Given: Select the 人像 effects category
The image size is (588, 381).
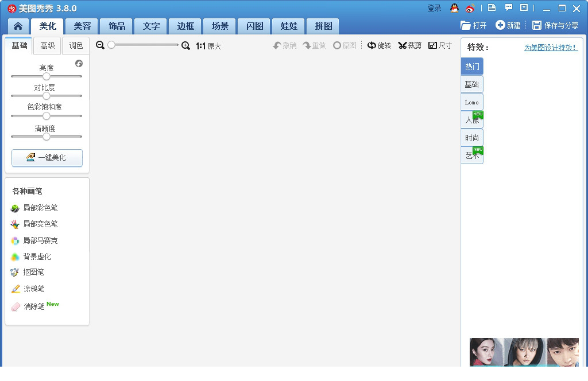Looking at the screenshot, I should click(472, 120).
